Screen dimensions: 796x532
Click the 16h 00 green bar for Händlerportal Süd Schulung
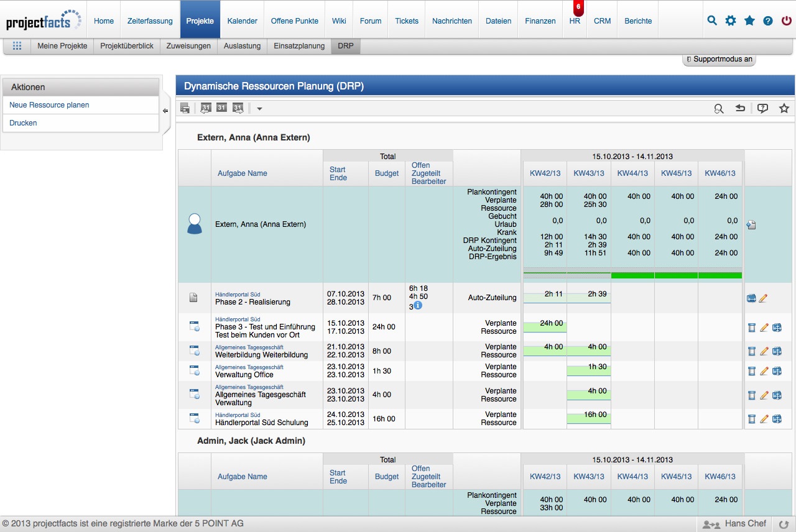coord(589,418)
